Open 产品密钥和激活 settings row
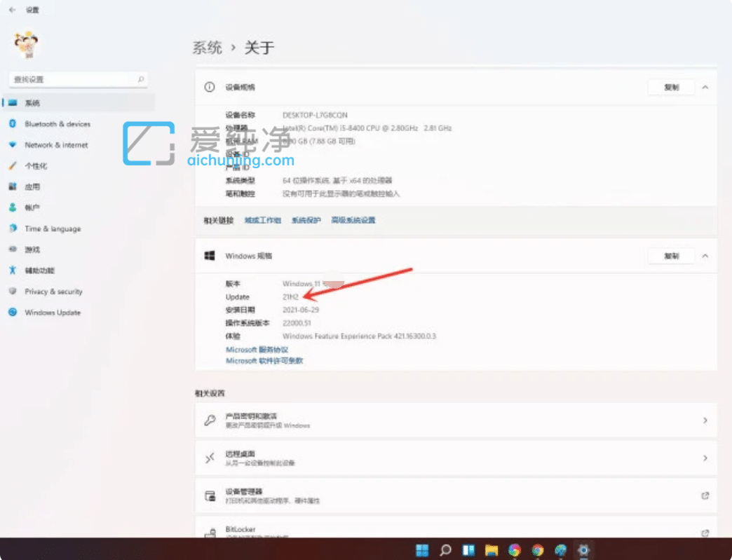Image resolution: width=732 pixels, height=560 pixels. coord(456,421)
